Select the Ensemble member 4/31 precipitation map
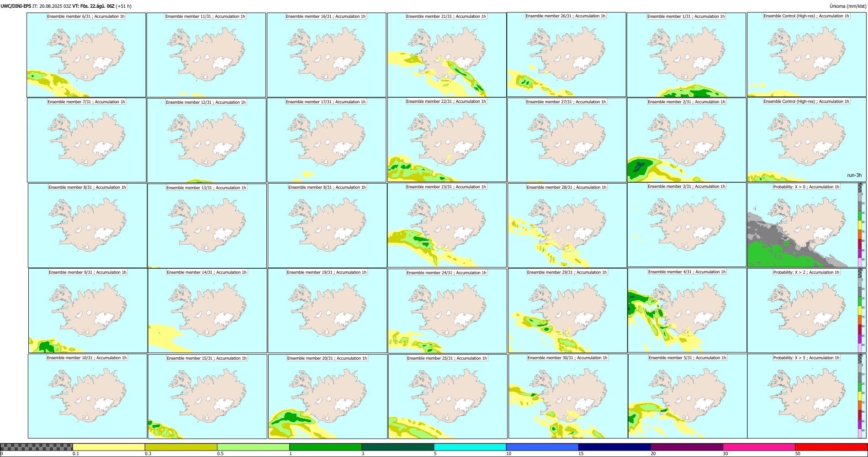Screen dimensions: 868x457 687,310
